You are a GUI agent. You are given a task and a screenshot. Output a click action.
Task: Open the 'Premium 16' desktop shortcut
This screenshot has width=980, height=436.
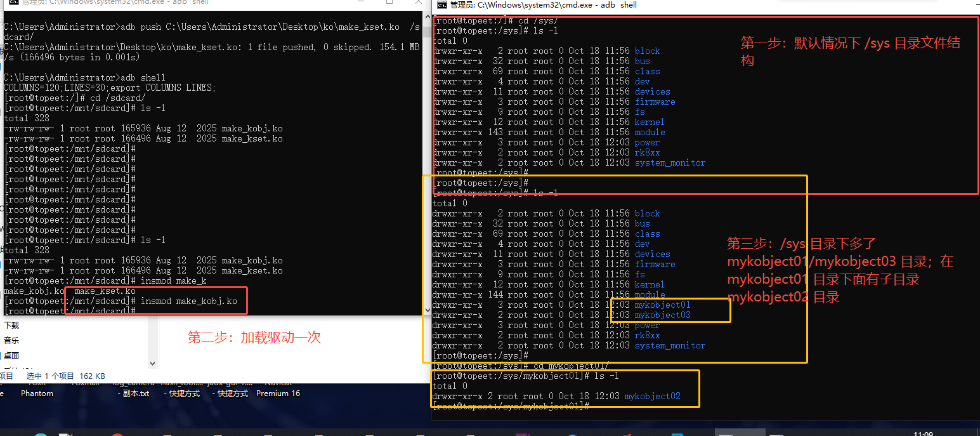(278, 393)
